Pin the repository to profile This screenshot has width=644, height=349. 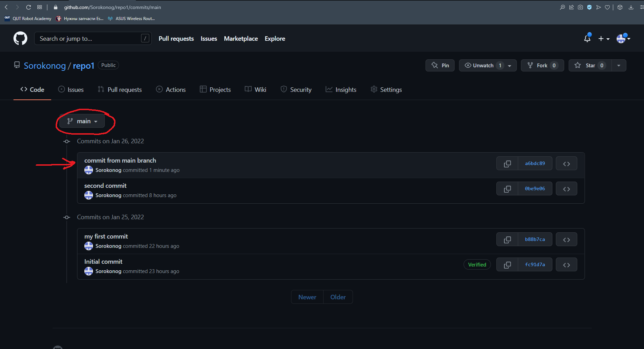coord(440,66)
